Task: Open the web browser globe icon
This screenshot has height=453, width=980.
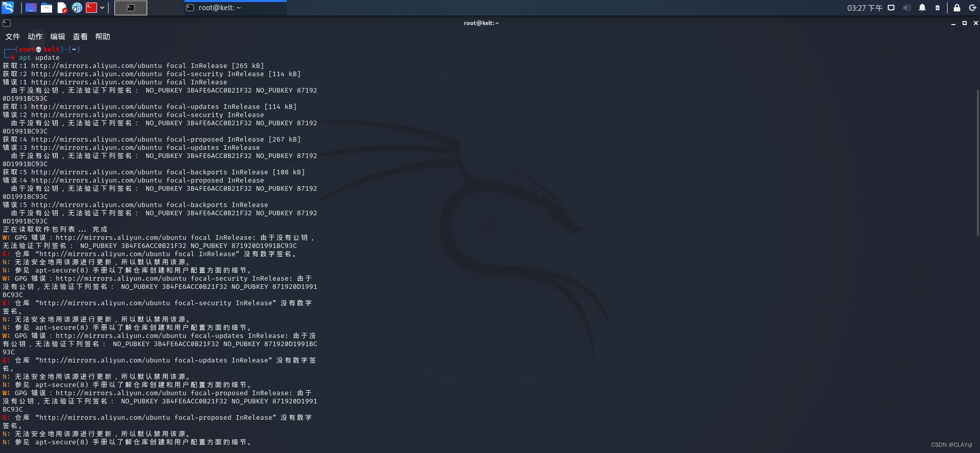Action: click(x=77, y=8)
